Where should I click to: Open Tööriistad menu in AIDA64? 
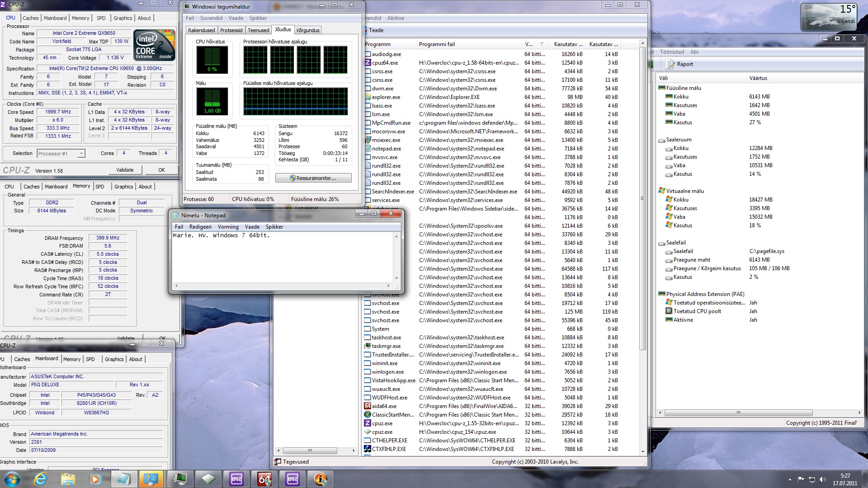672,52
